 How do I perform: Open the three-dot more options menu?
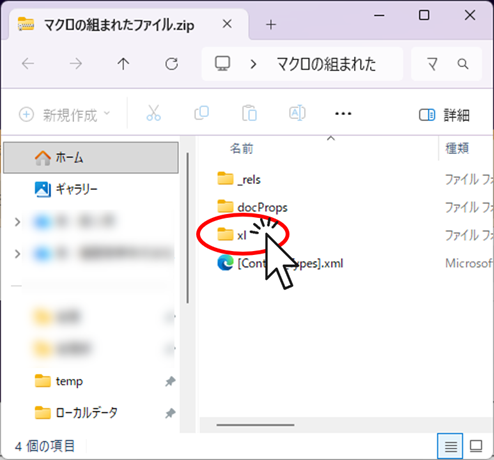pos(343,114)
